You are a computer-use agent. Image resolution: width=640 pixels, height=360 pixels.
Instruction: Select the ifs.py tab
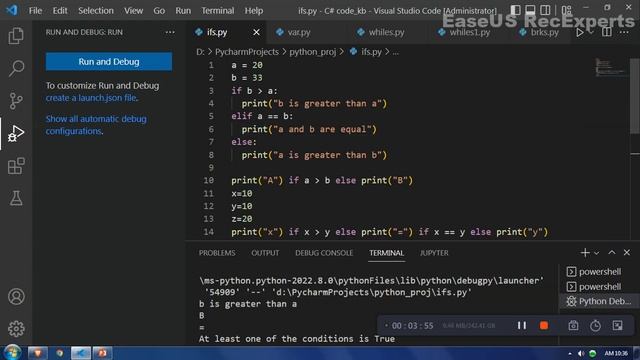[217, 32]
